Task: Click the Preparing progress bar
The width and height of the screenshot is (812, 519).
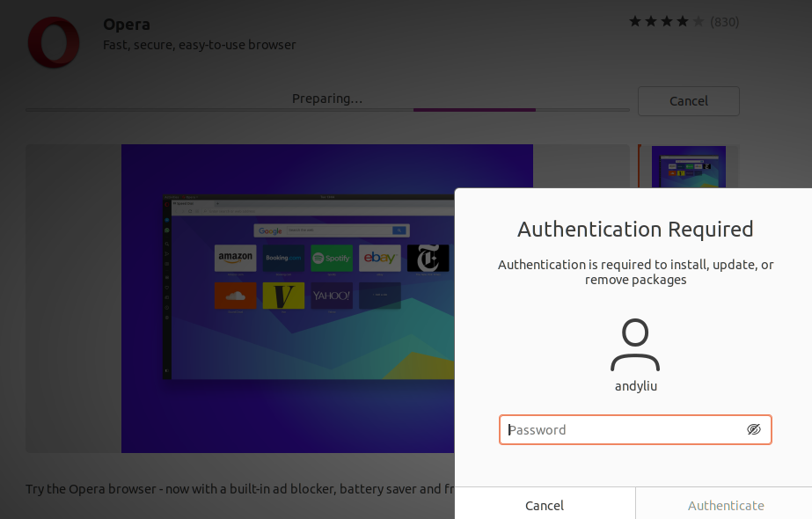Action: [x=328, y=110]
